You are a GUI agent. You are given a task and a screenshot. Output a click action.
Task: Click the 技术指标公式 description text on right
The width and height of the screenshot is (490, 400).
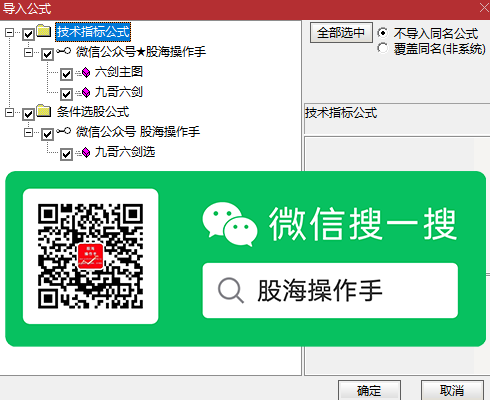coord(341,113)
